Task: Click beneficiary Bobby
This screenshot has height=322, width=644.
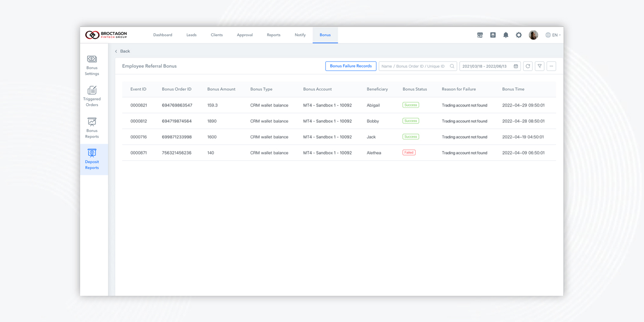Action: [x=373, y=121]
